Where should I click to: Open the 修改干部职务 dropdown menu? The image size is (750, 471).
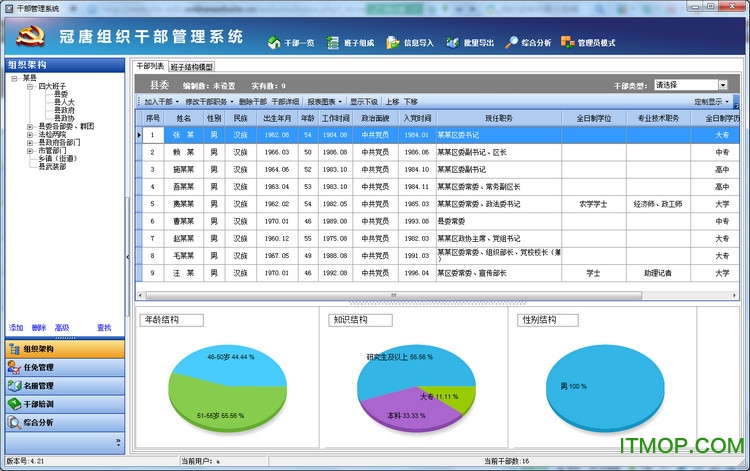[209, 102]
